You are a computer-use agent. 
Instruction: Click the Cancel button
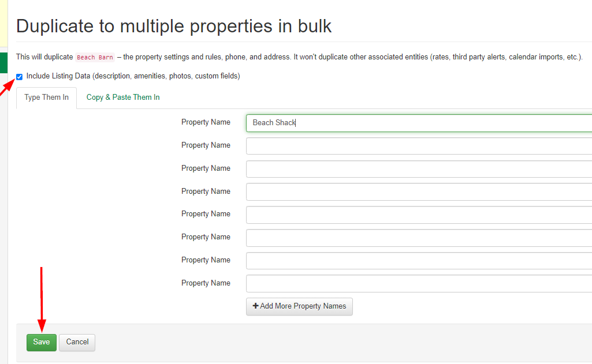pyautogui.click(x=77, y=342)
